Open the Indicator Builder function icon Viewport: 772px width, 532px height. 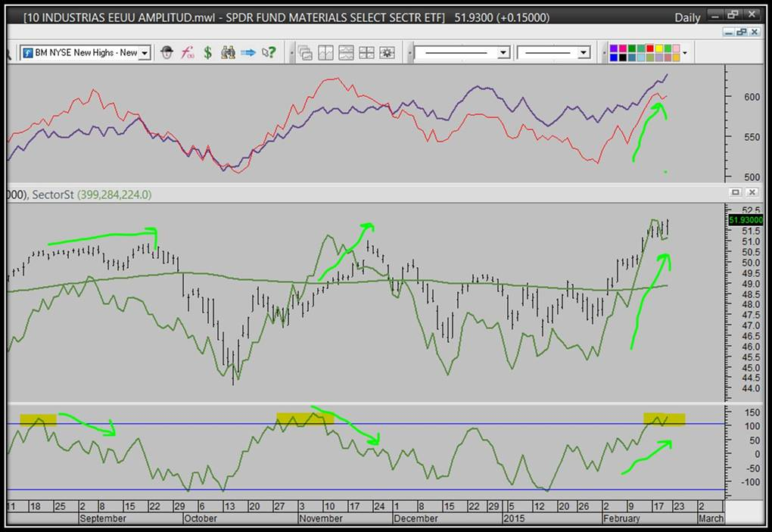tap(188, 53)
